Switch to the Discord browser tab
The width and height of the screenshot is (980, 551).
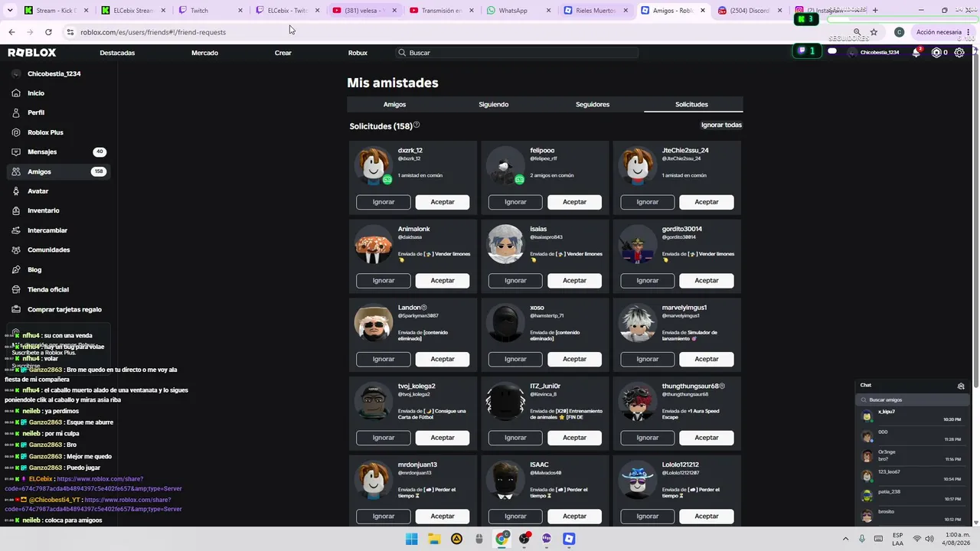[x=750, y=11]
